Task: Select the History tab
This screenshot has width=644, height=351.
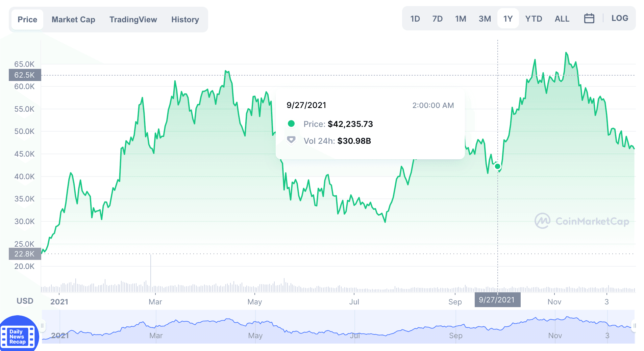Action: coord(185,20)
